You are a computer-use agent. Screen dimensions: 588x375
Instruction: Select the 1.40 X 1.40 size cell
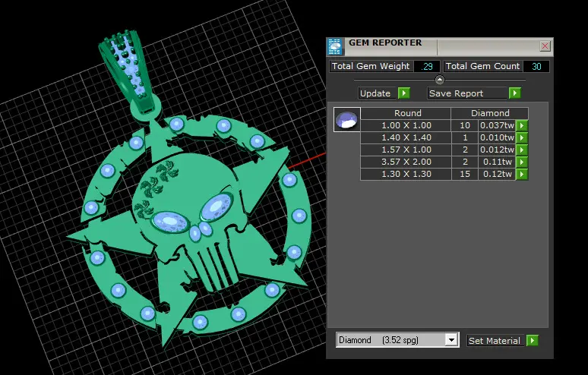(x=406, y=137)
